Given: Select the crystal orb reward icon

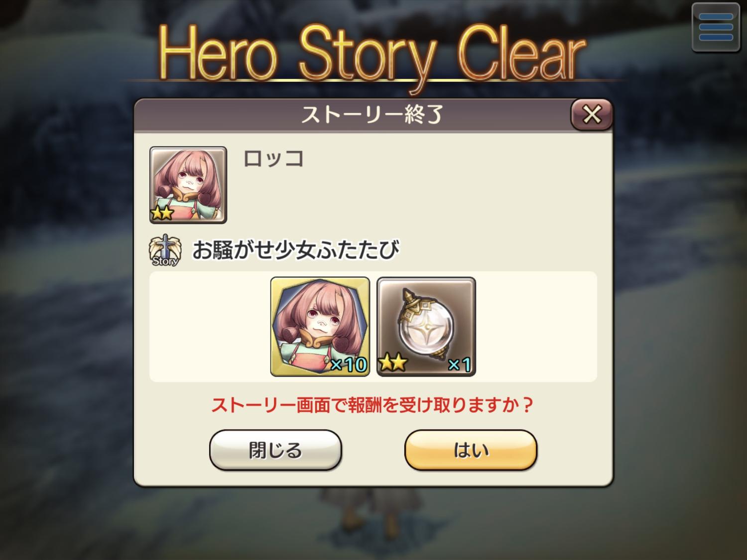Looking at the screenshot, I should tap(426, 327).
